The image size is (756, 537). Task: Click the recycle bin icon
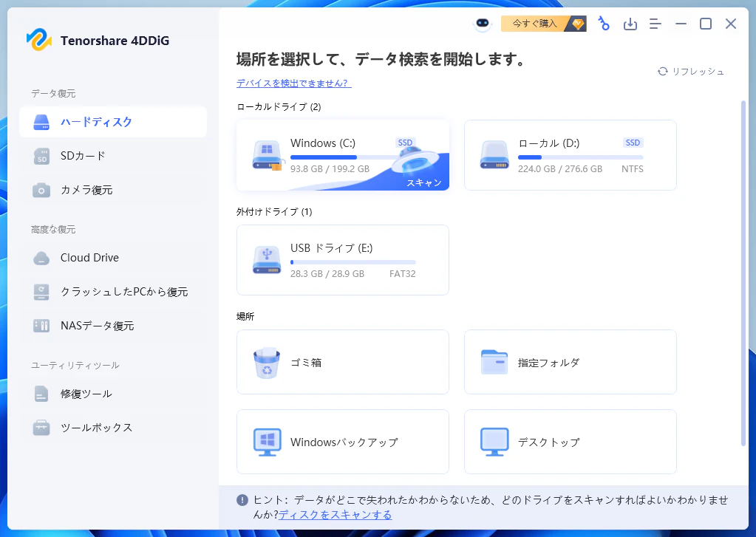(x=267, y=363)
